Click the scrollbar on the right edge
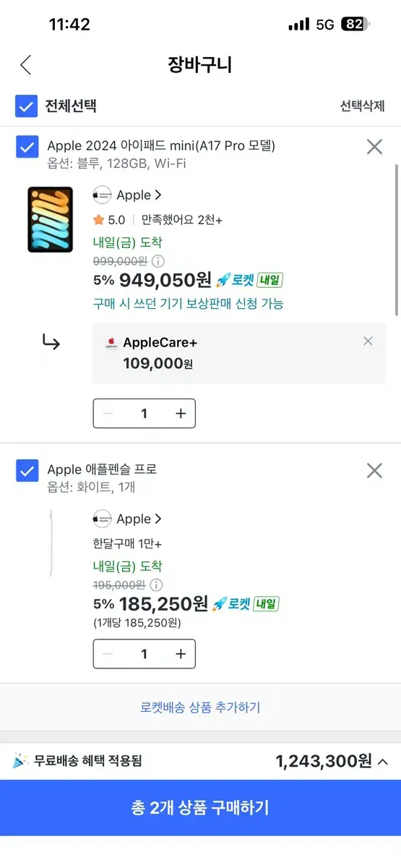The height and width of the screenshot is (868, 401). click(396, 239)
